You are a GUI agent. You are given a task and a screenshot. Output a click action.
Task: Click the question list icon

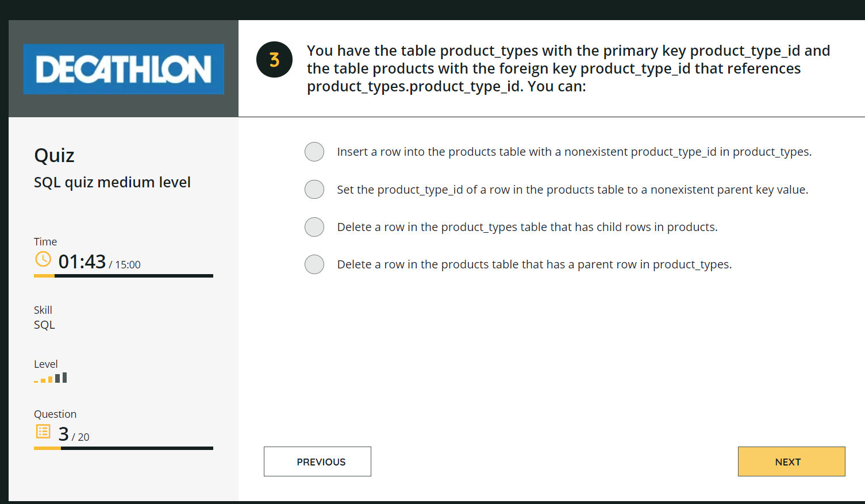coord(43,431)
